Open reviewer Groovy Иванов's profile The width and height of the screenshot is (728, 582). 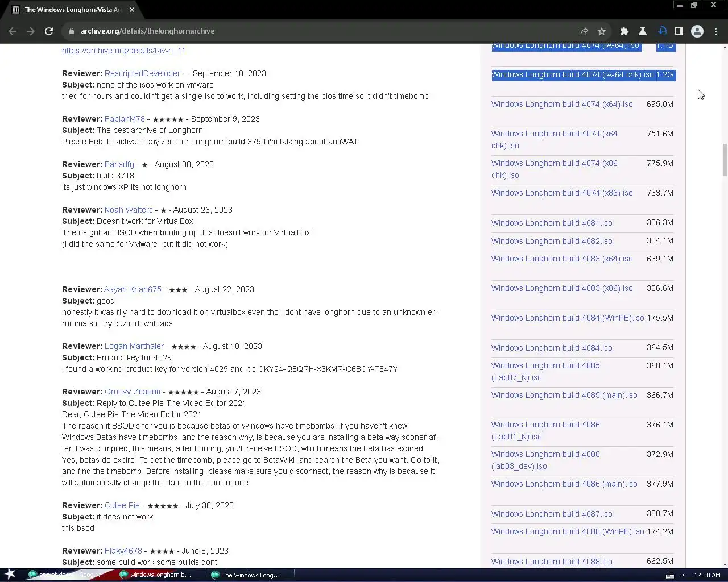click(132, 392)
